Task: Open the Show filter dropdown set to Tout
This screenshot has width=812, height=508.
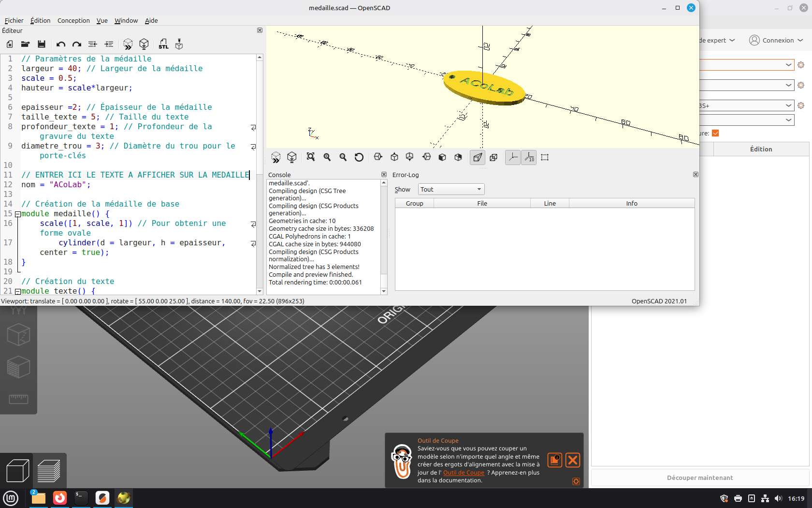Action: pyautogui.click(x=451, y=189)
